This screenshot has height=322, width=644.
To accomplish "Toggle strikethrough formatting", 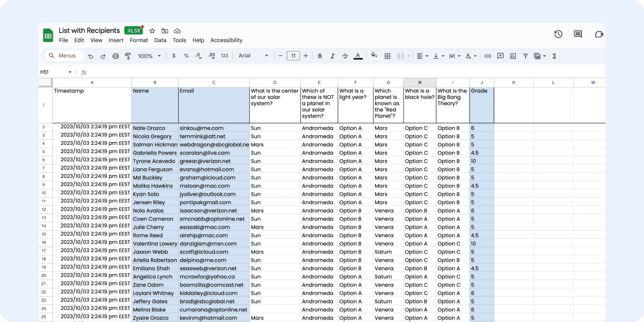I will click(345, 56).
